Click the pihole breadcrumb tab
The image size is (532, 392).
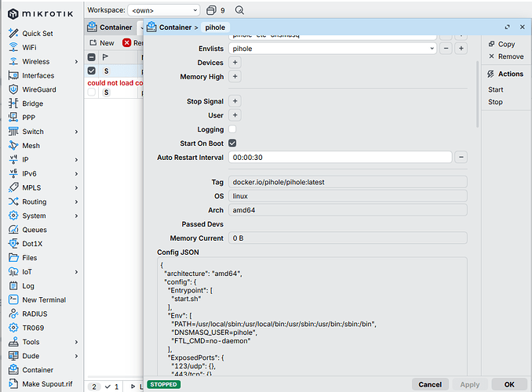point(215,27)
